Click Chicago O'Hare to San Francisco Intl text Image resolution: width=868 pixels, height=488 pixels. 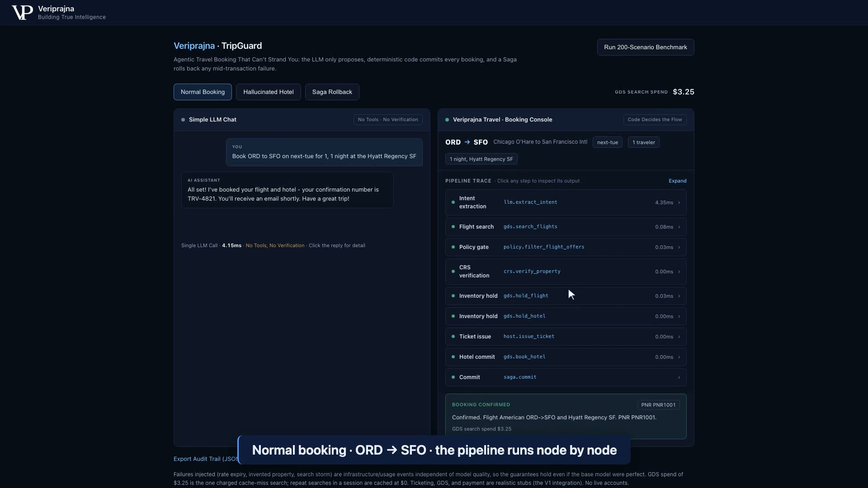tap(540, 142)
